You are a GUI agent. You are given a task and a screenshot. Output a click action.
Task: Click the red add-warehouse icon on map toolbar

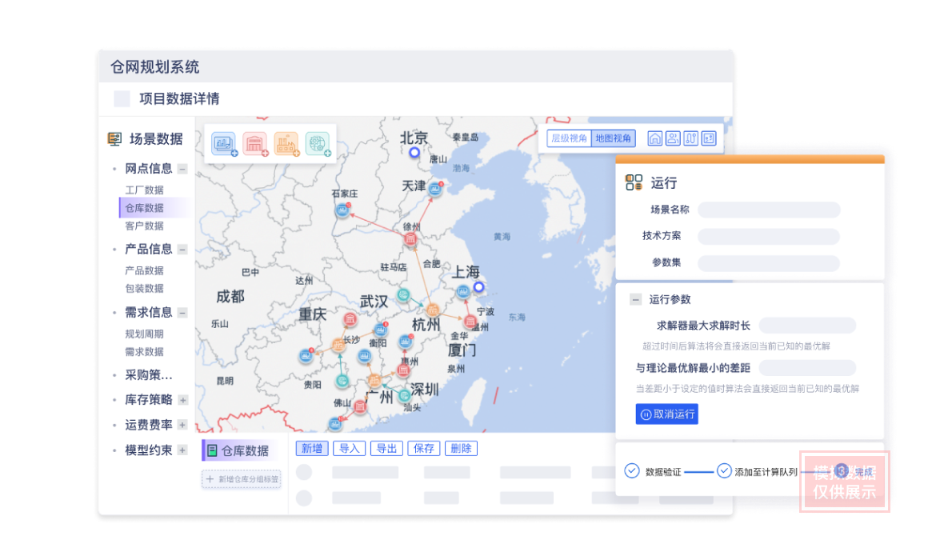tap(255, 144)
